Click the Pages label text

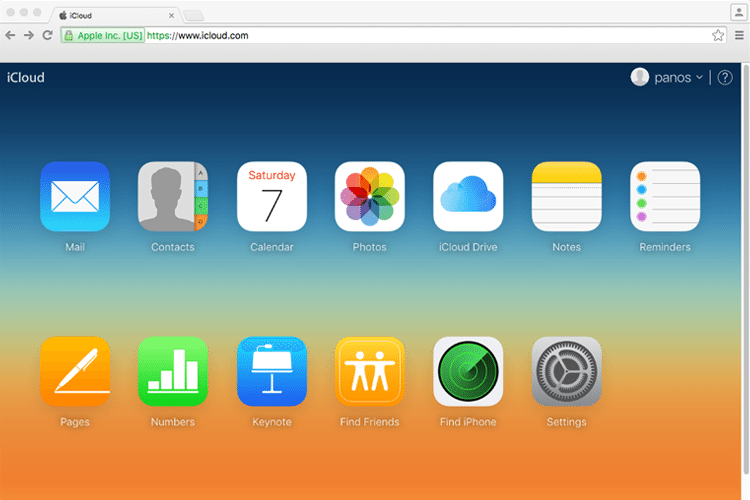tap(75, 422)
